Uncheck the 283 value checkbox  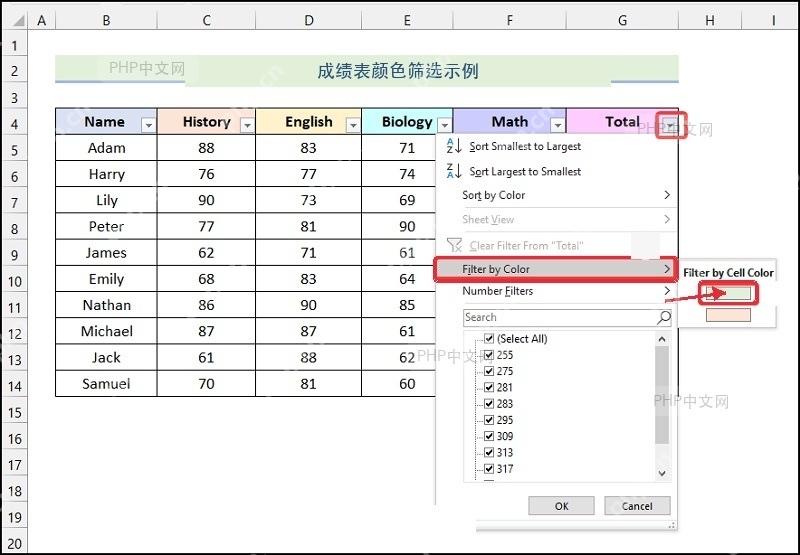(489, 404)
